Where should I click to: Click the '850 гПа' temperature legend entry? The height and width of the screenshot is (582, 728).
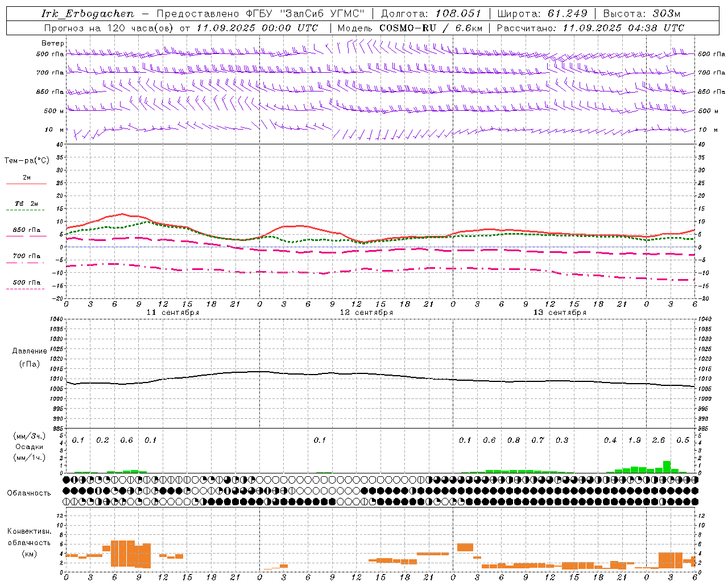tap(27, 230)
